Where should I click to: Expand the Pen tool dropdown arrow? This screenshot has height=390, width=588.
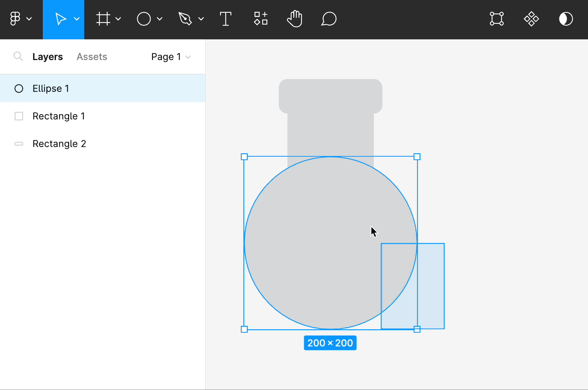tap(201, 19)
